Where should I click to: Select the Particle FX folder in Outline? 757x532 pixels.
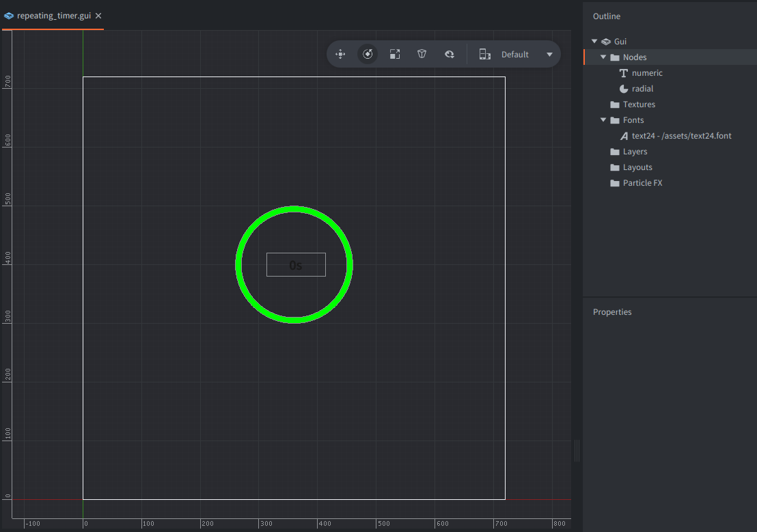pyautogui.click(x=642, y=183)
